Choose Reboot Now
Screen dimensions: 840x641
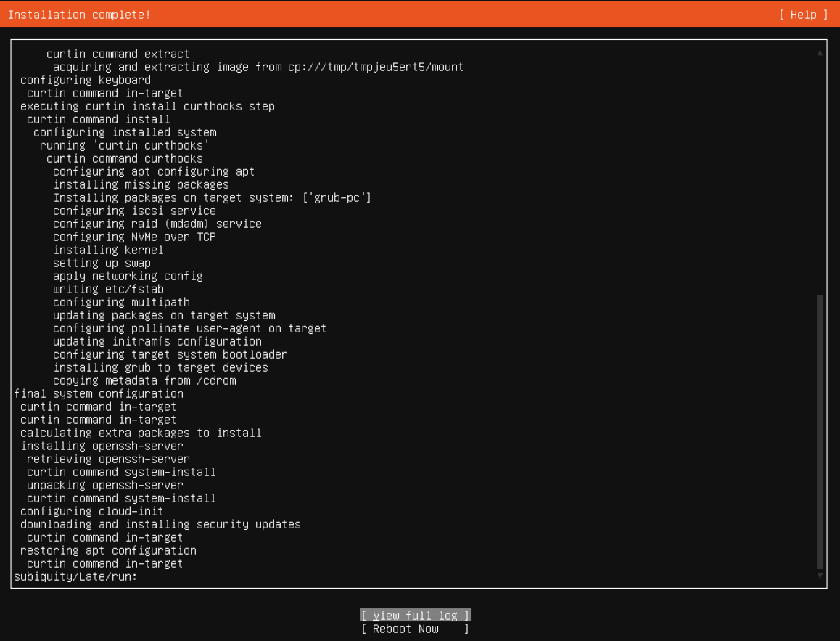(x=415, y=629)
